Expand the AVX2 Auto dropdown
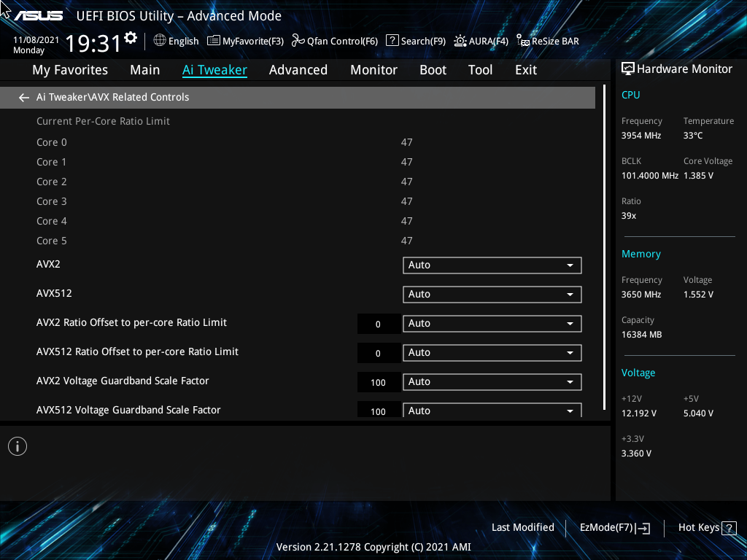747x560 pixels. [x=492, y=265]
